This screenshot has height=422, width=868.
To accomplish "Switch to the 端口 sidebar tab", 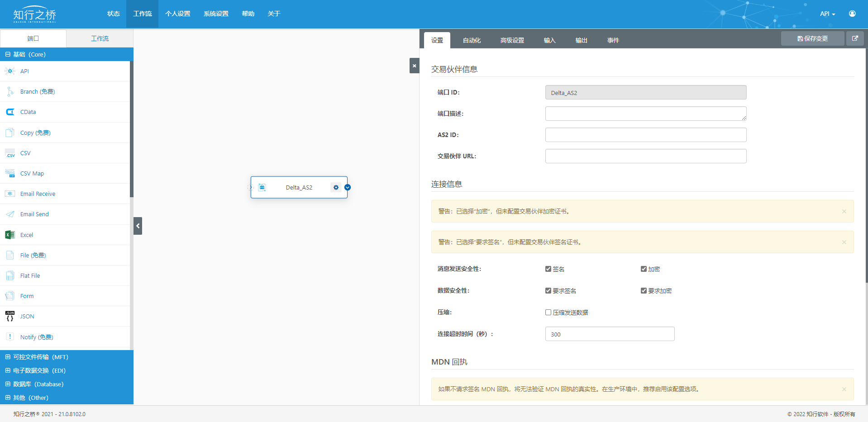I will point(33,38).
